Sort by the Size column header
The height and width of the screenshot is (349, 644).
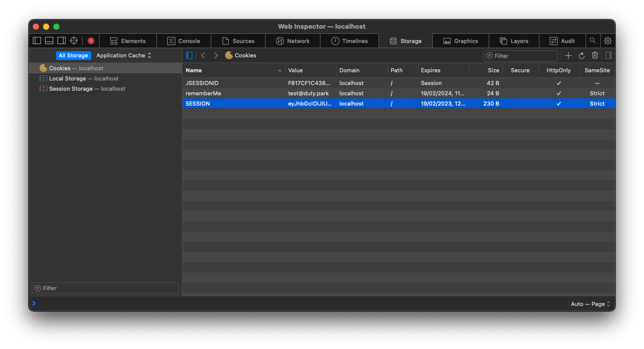point(486,70)
